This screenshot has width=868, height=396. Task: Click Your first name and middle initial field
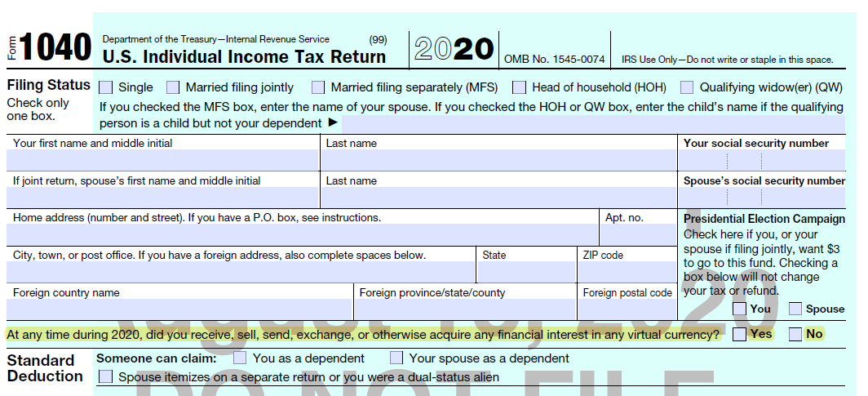tap(163, 160)
